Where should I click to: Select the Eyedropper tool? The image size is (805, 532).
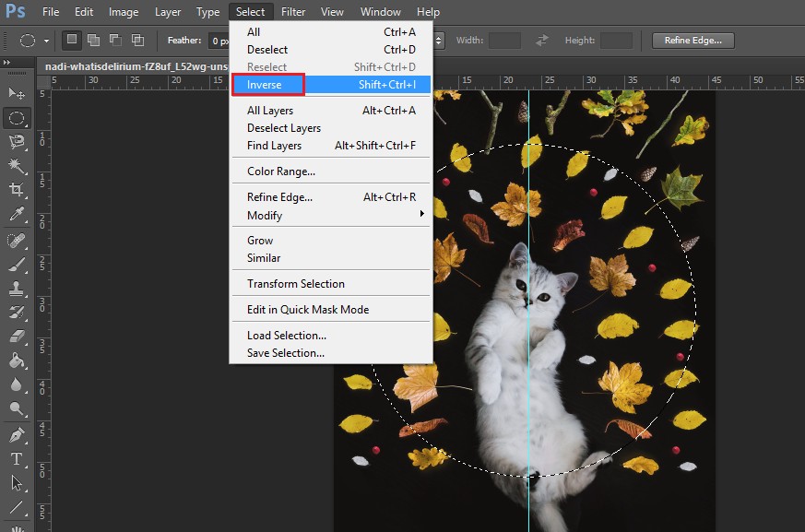click(x=17, y=214)
